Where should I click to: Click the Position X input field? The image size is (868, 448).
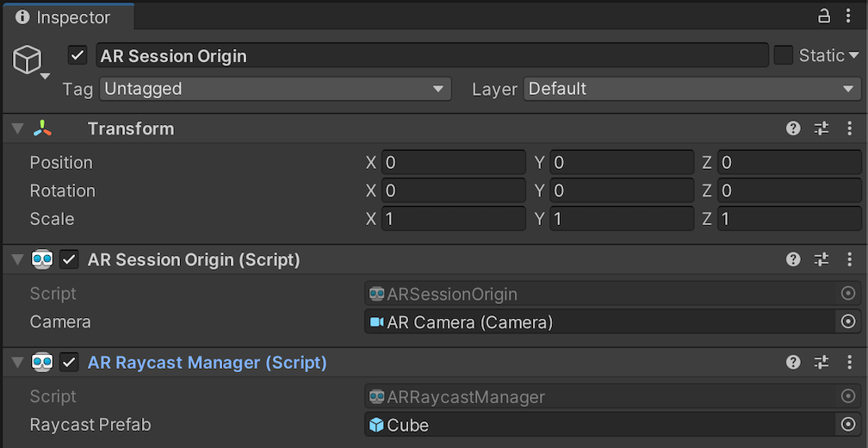pyautogui.click(x=453, y=163)
